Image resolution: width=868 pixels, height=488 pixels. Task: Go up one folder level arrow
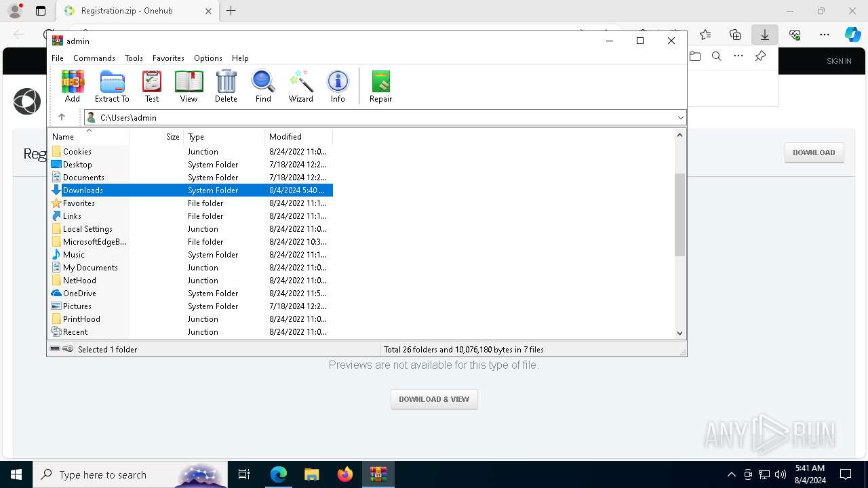[x=61, y=117]
